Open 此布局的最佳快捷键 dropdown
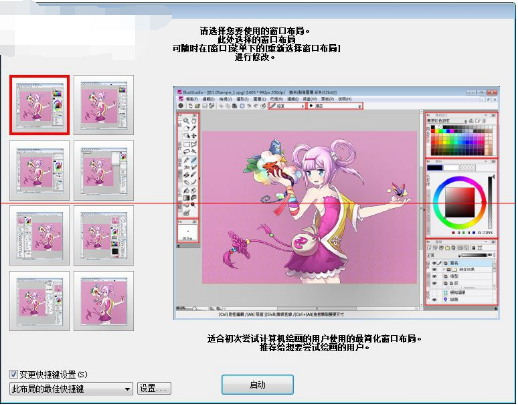Viewport: 518px width, 405px height. (x=71, y=389)
